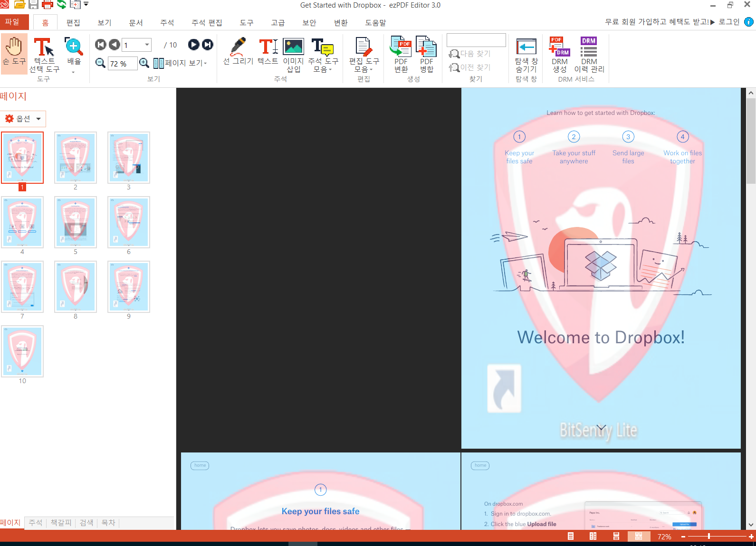
Task: Activate the Text Select tool (텍스트 선택 도구)
Action: coord(44,54)
